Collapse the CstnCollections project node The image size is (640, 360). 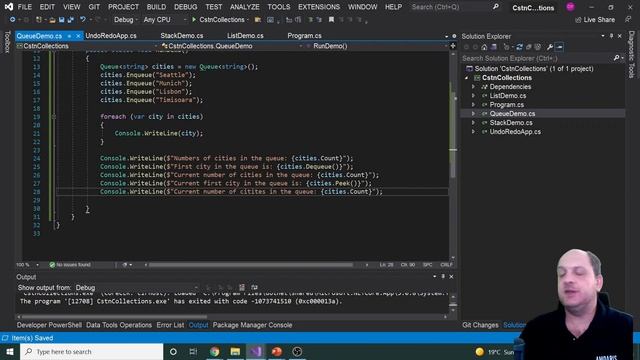coord(467,78)
